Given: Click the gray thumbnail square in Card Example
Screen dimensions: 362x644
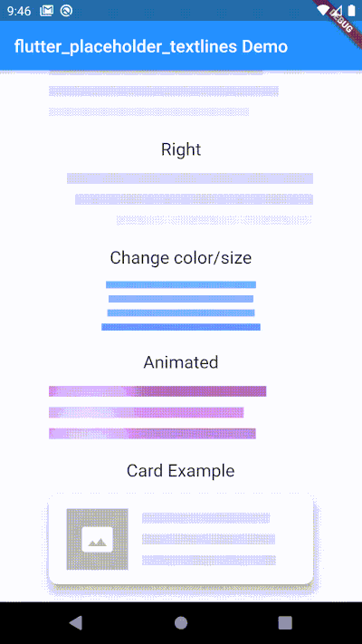Looking at the screenshot, I should tap(97, 539).
